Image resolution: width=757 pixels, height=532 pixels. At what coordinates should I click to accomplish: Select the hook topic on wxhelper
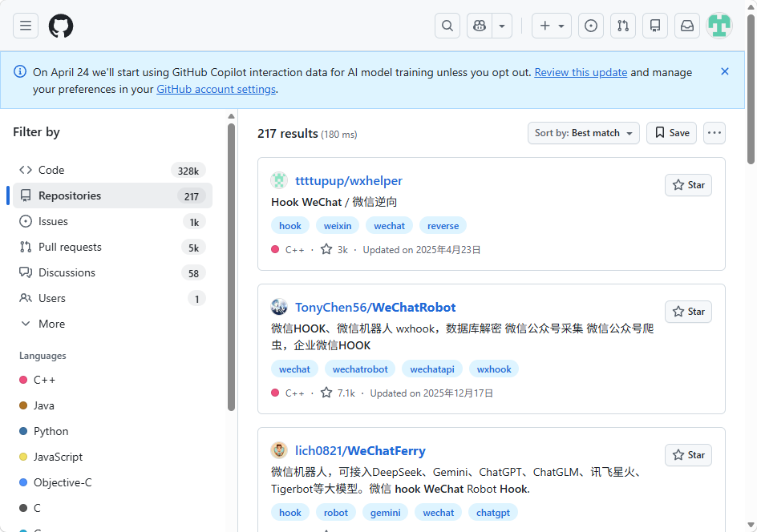(x=290, y=226)
